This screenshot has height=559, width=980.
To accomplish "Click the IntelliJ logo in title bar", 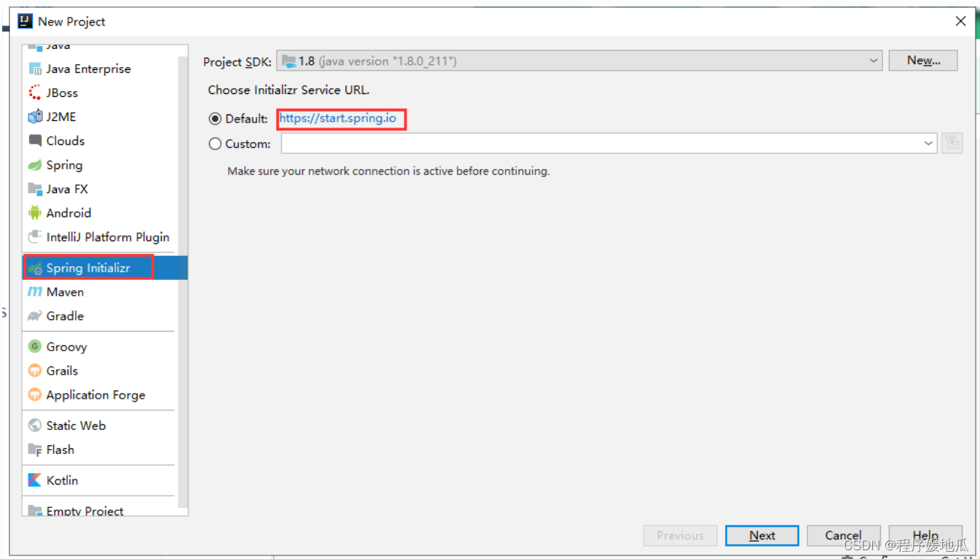I will 26,21.
